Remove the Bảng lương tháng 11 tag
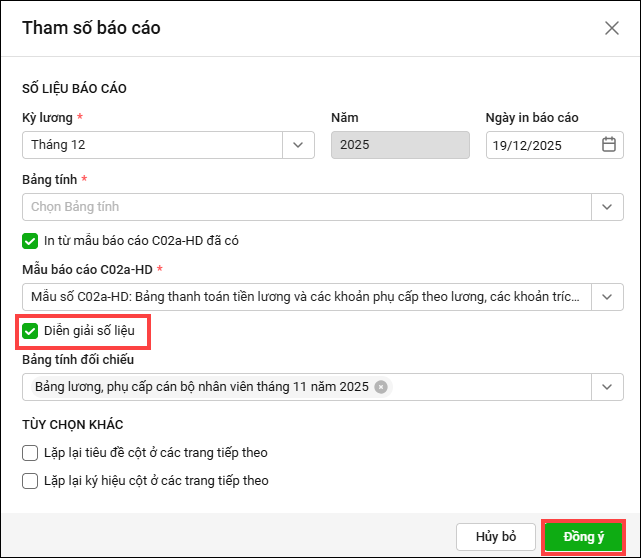The width and height of the screenshot is (641, 558). [381, 386]
